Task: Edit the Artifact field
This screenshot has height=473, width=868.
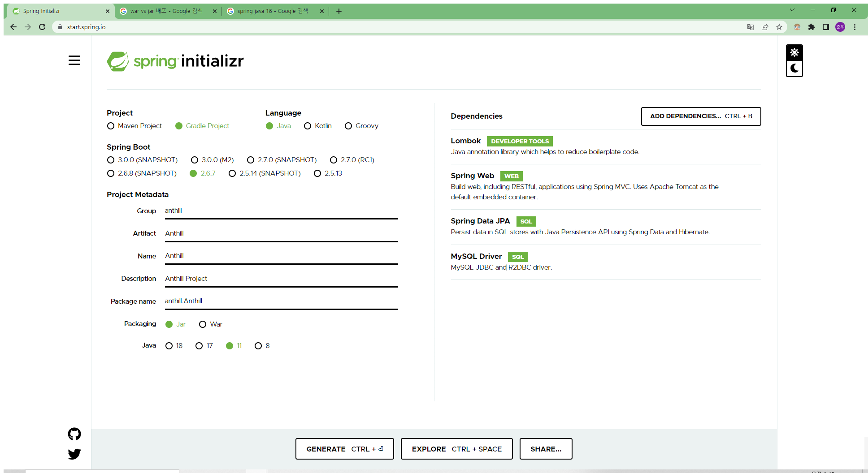Action: pos(281,233)
